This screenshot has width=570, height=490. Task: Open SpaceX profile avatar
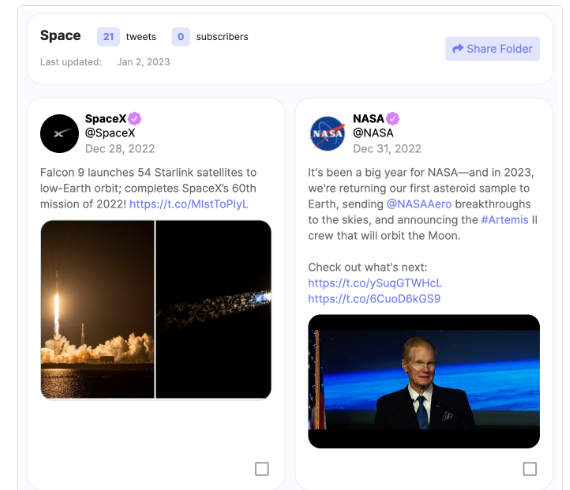tap(59, 133)
